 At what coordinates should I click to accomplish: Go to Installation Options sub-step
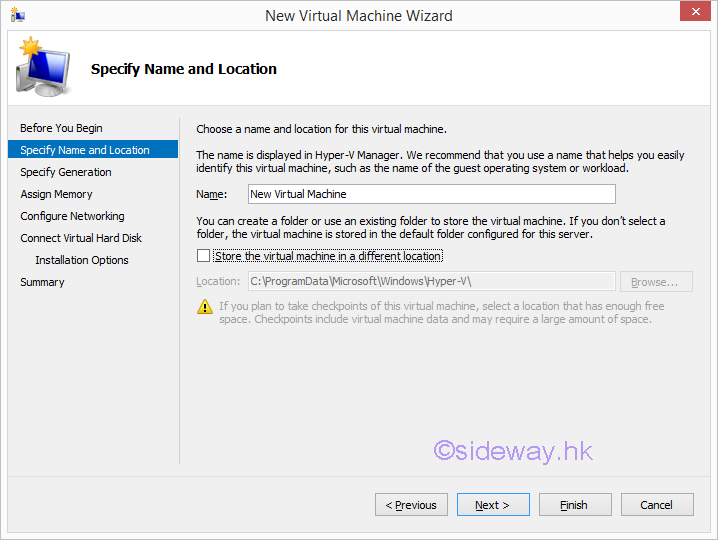(x=82, y=260)
